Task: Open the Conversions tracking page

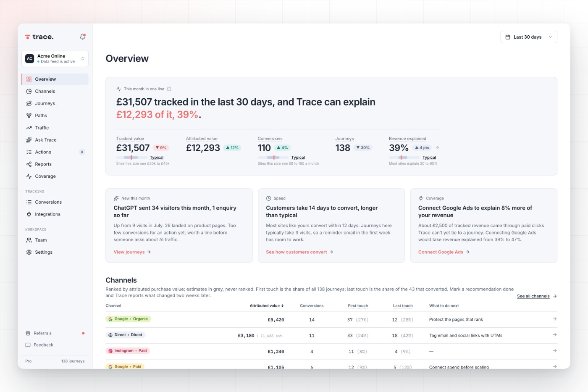Action: pyautogui.click(x=55, y=202)
